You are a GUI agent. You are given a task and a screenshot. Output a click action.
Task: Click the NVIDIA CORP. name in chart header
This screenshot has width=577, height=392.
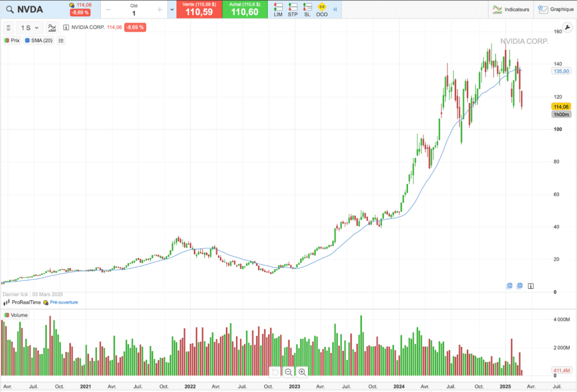point(88,27)
